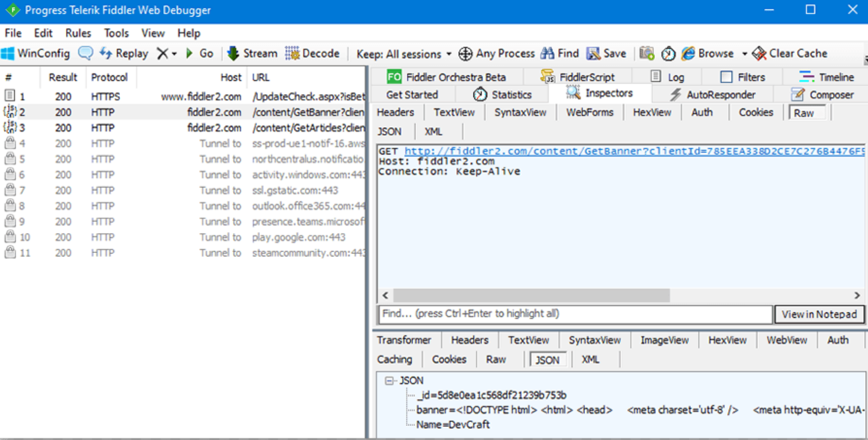This screenshot has width=868, height=440.
Task: Select request WebForms inspector tab
Action: tap(589, 112)
